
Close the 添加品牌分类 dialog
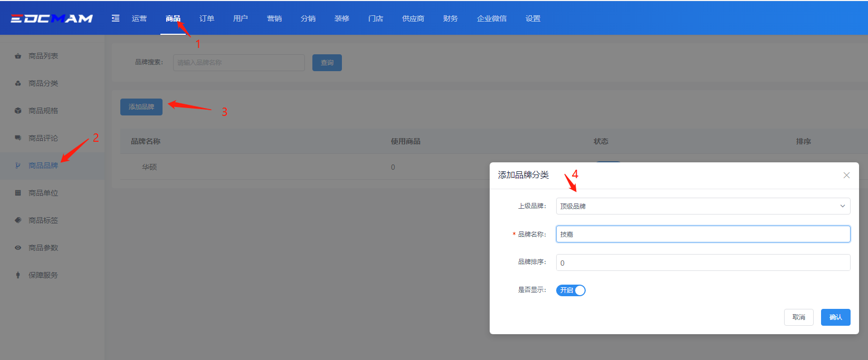click(846, 175)
